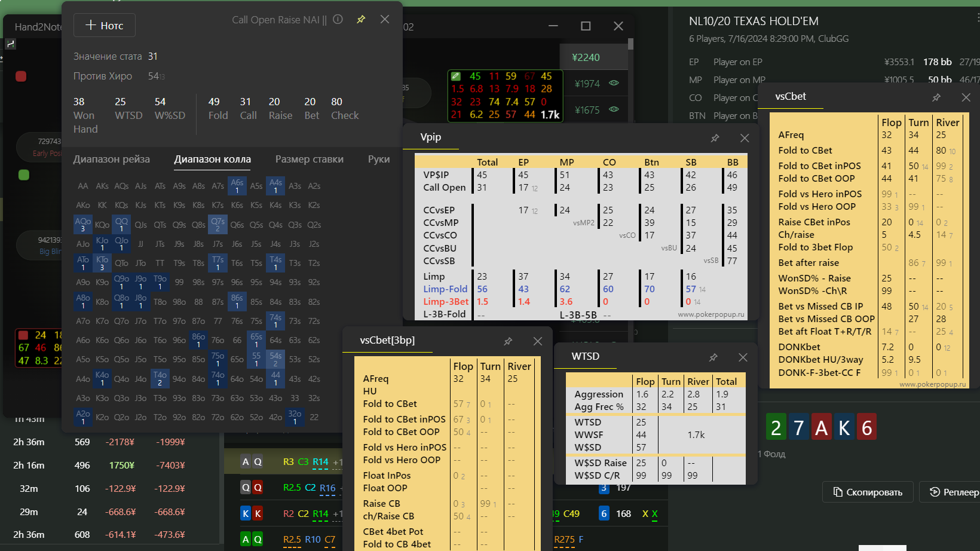Click the red square marker in the Hand2Note window
980x551 pixels.
(21, 76)
